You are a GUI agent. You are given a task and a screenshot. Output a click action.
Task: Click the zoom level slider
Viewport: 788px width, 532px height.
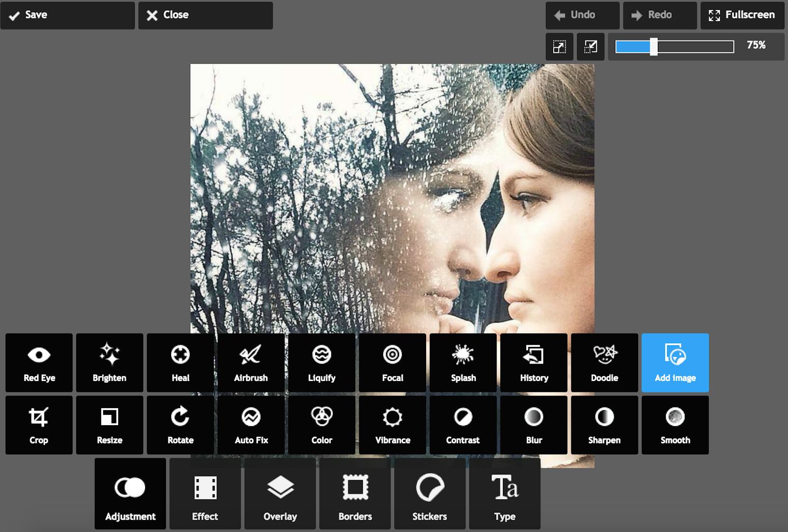(x=674, y=47)
